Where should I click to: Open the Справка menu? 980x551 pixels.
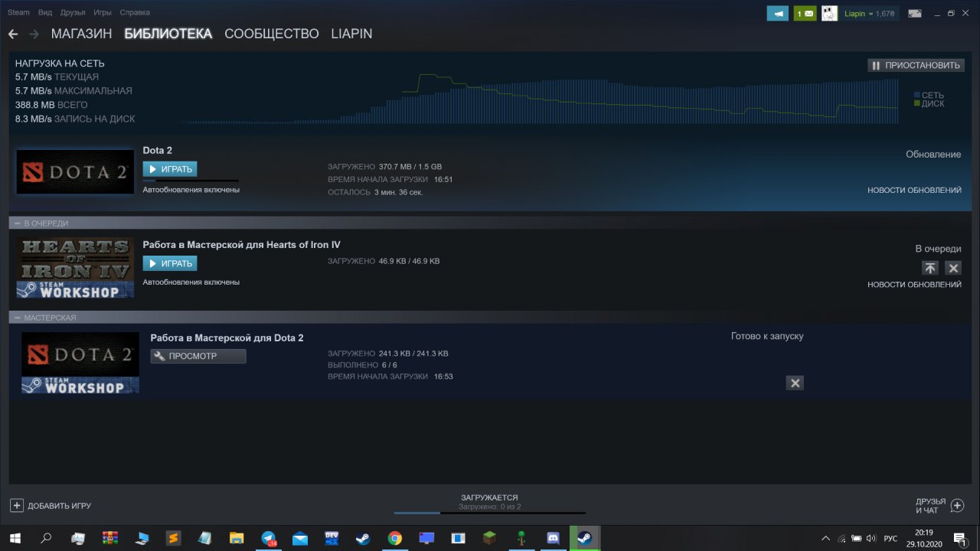coord(135,12)
